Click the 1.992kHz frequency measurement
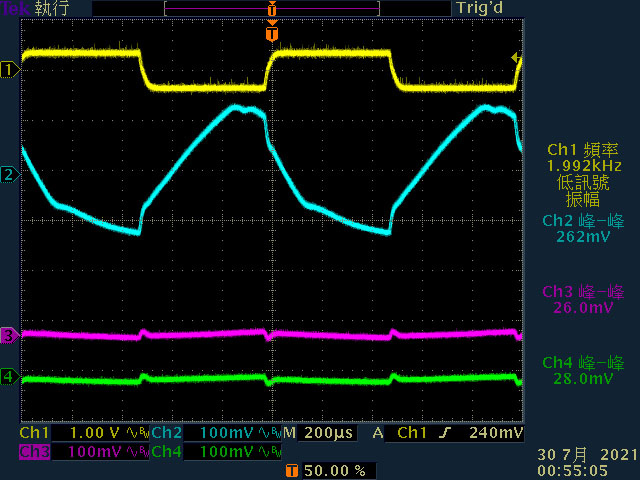 [x=584, y=166]
